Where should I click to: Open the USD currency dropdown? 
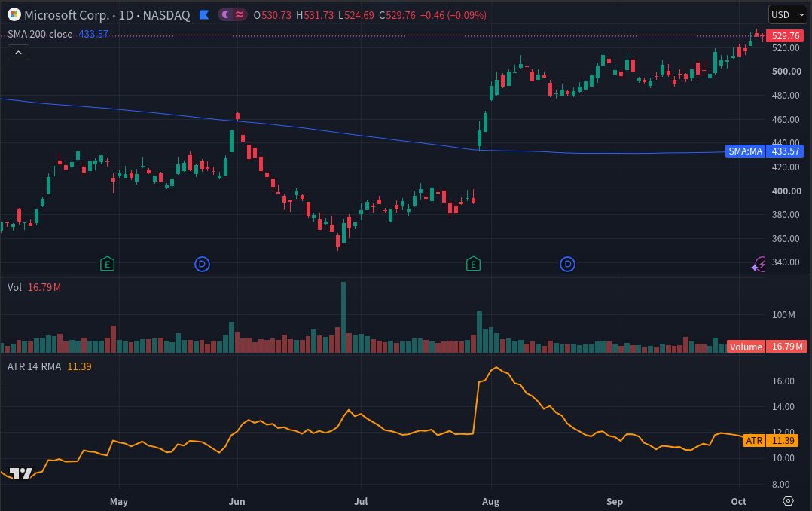click(x=787, y=14)
